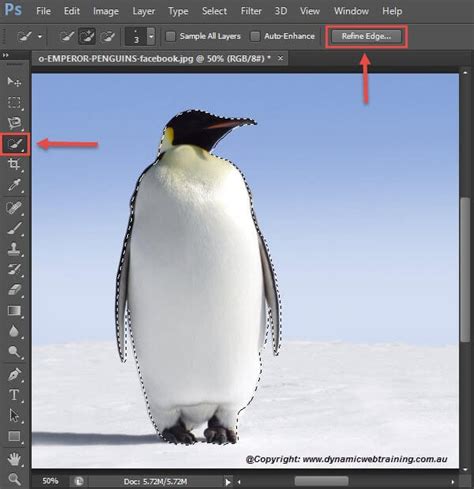Select the Rectangle shape tool
This screenshot has width=474, height=489.
pos(14,436)
